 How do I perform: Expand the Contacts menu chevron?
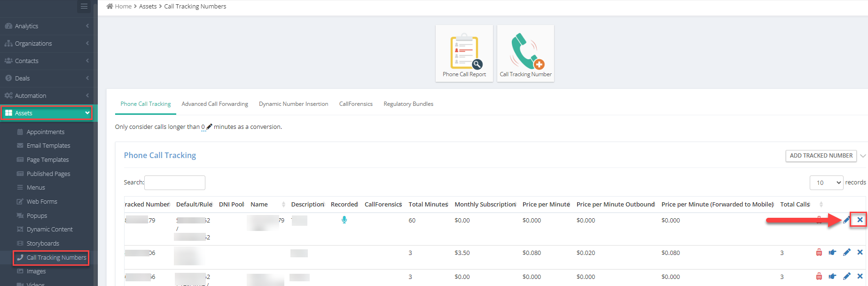click(x=87, y=61)
